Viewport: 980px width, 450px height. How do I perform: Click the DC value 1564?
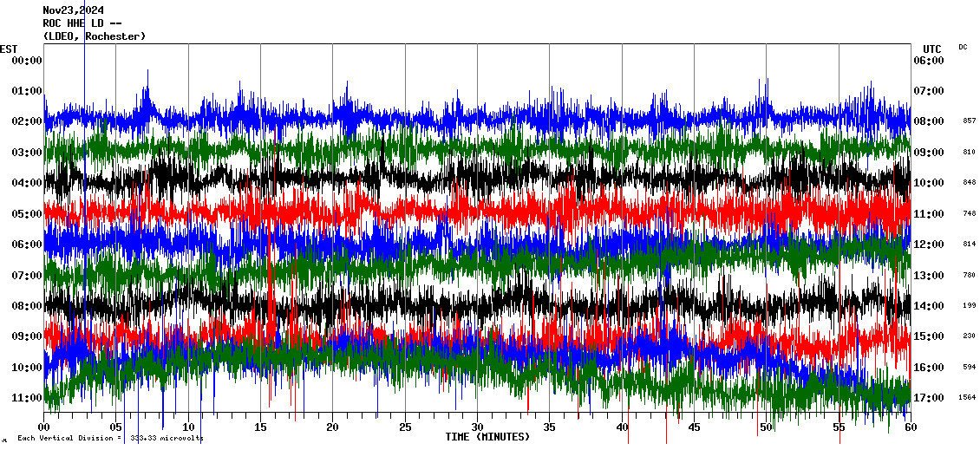(968, 398)
